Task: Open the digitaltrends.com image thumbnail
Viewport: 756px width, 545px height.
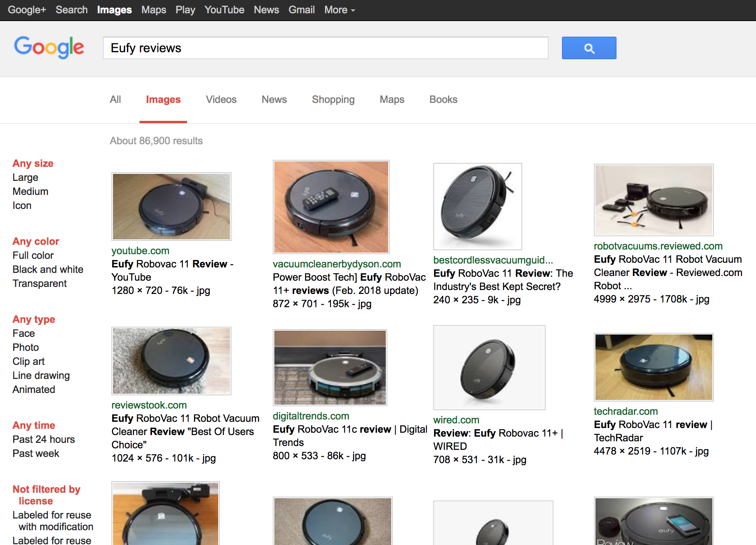Action: (x=330, y=368)
